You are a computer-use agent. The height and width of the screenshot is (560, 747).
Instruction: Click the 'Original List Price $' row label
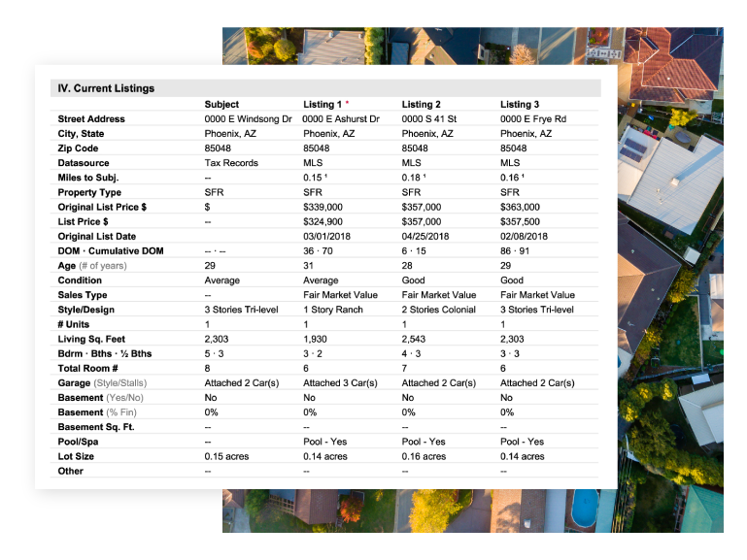click(102, 207)
